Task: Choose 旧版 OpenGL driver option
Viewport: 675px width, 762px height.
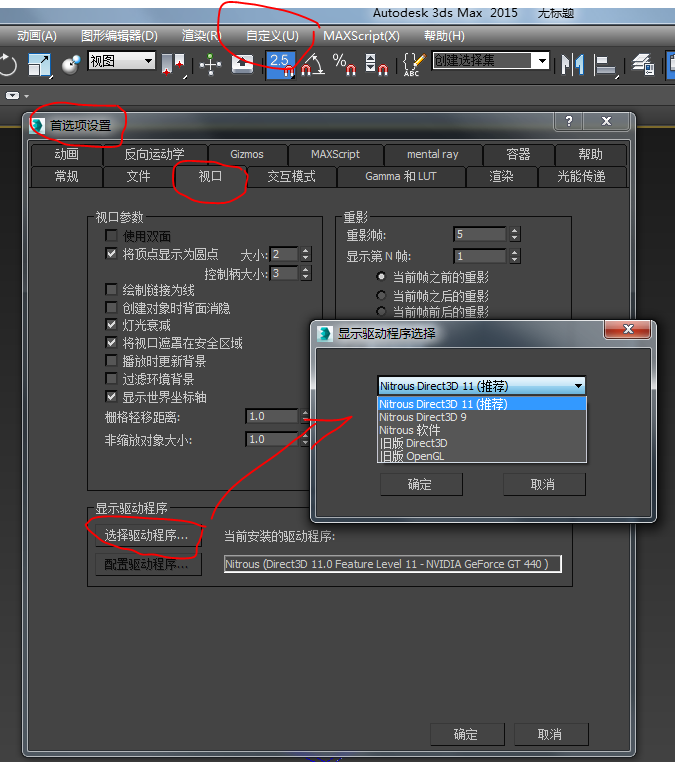Action: (482, 456)
